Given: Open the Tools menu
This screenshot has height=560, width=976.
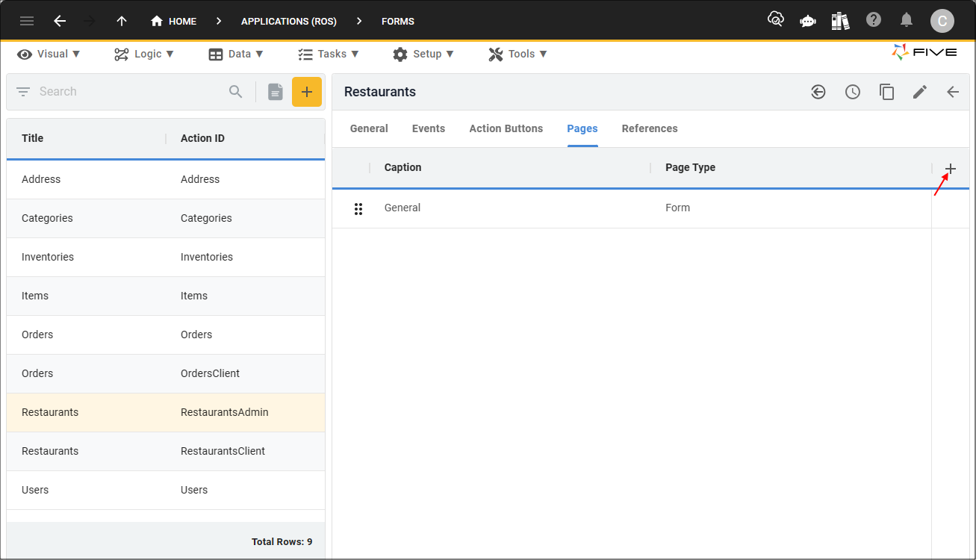Looking at the screenshot, I should 518,54.
